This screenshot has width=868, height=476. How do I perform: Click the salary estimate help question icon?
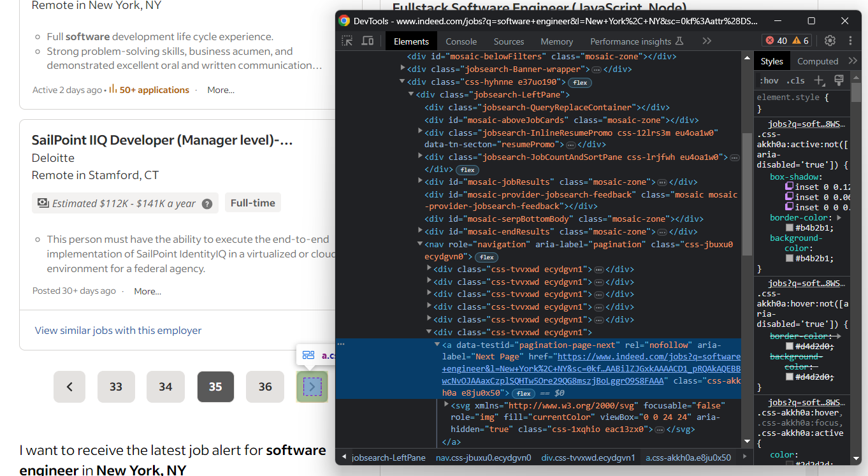coord(207,204)
